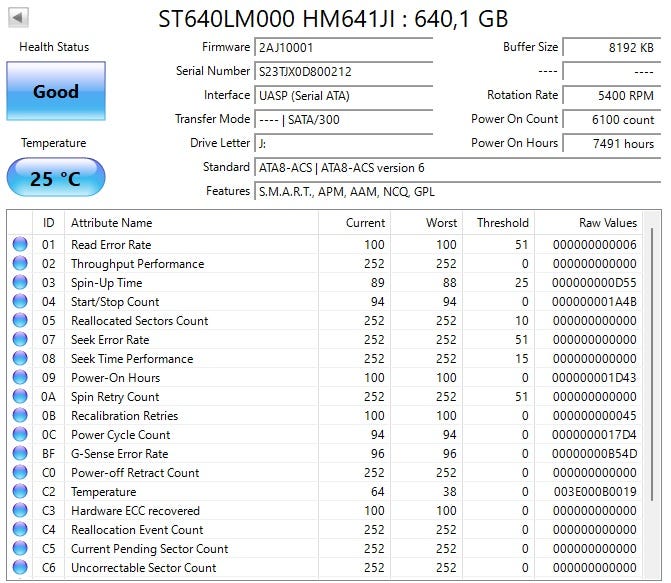This screenshot has width=671, height=583.
Task: Click the Current column header
Action: (x=365, y=223)
